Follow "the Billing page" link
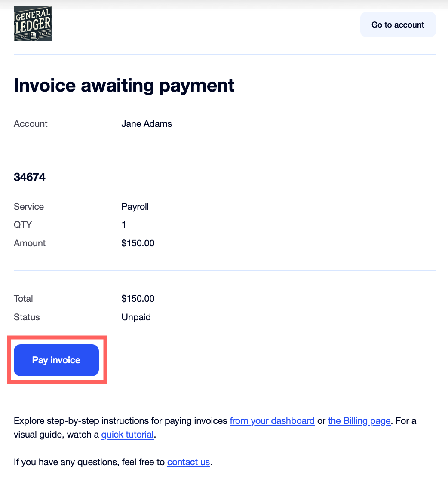448x478 pixels. tap(359, 421)
